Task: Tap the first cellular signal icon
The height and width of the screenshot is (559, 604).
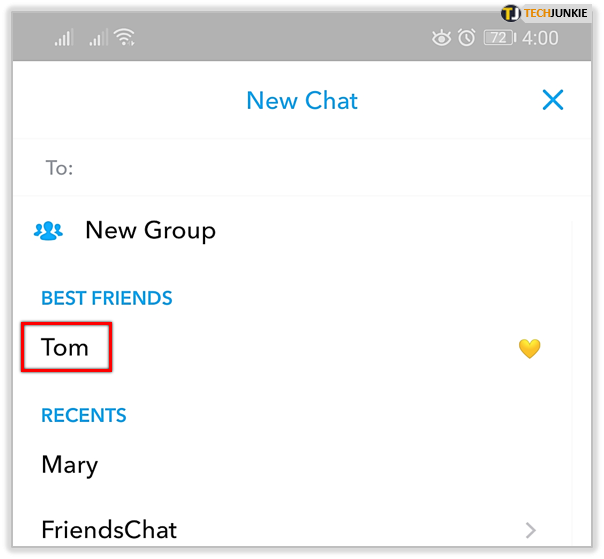Action: pos(64,38)
